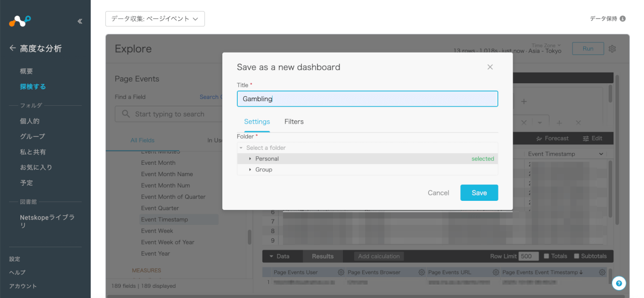Viewport: 644px width, 298px height.
Task: Click Cancel in the dialog
Action: pyautogui.click(x=438, y=193)
